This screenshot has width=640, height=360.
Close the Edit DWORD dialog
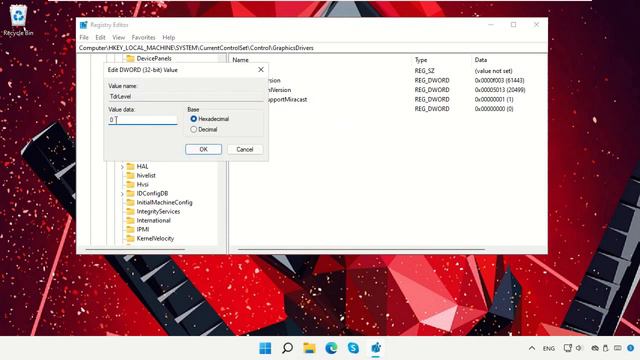pyautogui.click(x=261, y=70)
